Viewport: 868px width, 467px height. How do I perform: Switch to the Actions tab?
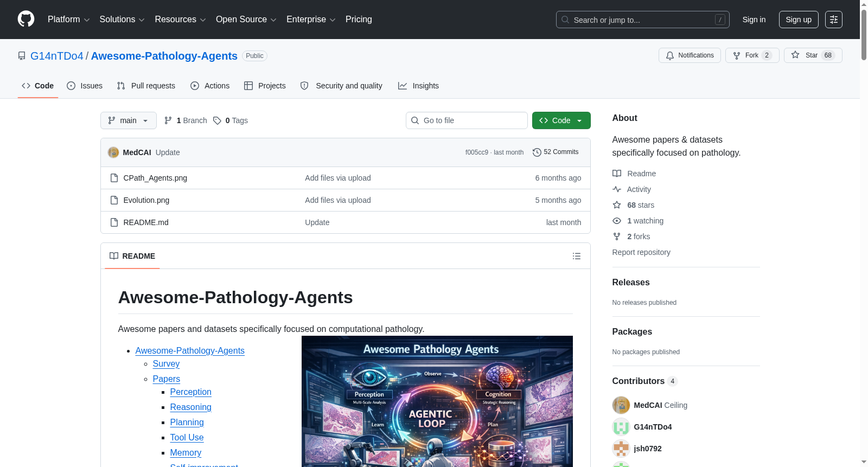(x=210, y=86)
